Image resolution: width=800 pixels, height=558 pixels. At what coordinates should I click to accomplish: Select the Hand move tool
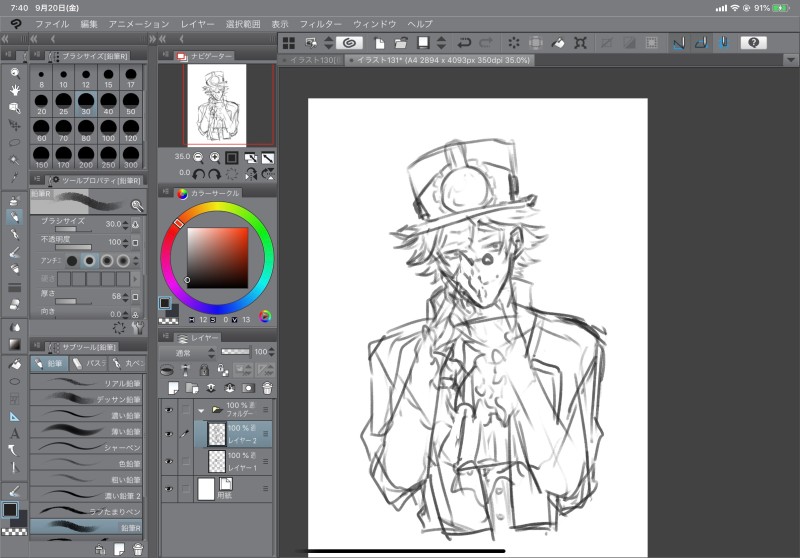pos(15,90)
